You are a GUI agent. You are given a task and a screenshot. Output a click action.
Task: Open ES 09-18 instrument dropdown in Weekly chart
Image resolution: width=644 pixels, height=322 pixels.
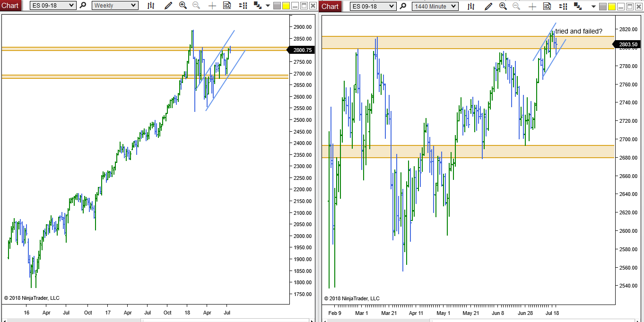click(52, 5)
